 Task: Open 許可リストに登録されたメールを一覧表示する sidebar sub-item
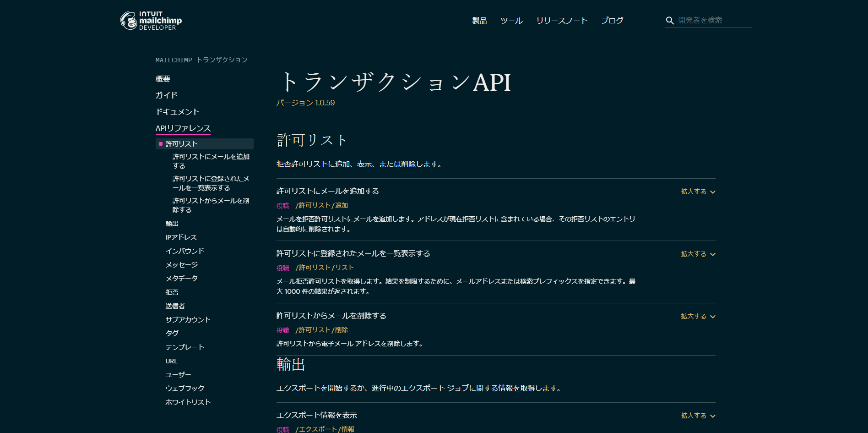[211, 183]
